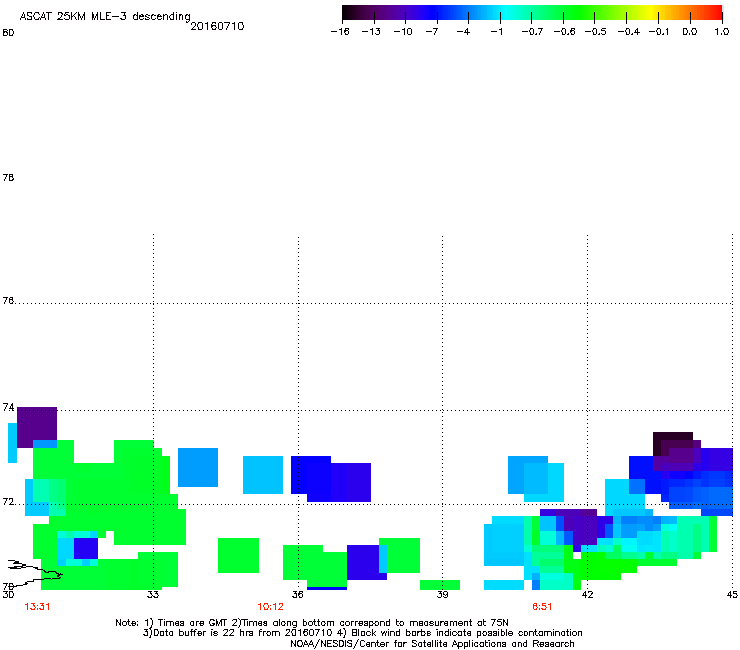Viewport: 740px width, 650px height.
Task: Click the 0.0 color scale label
Action: [690, 32]
